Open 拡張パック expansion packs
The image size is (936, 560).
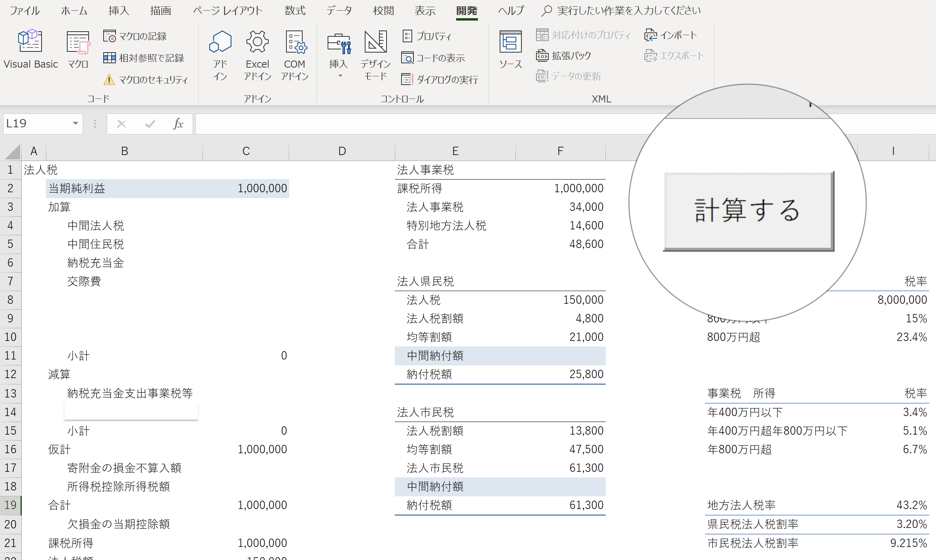563,56
